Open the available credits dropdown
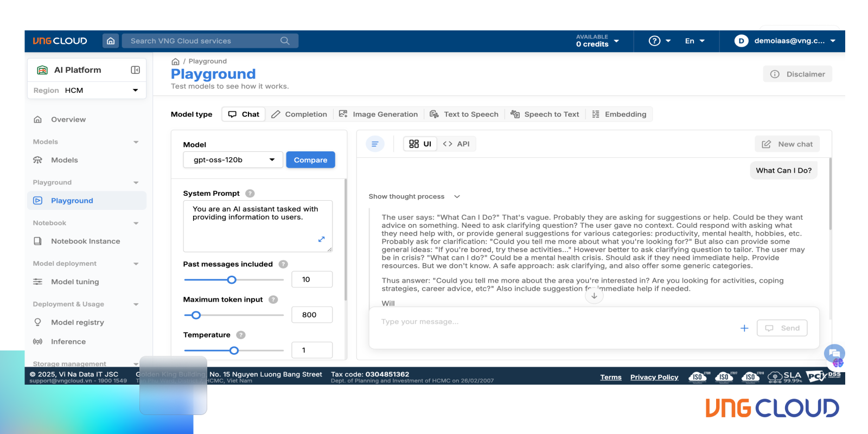868x434 pixels. click(597, 41)
